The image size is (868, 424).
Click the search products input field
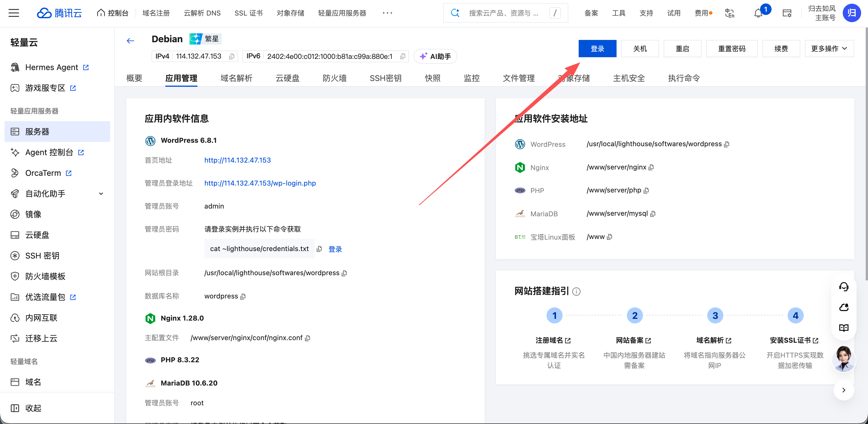click(x=505, y=13)
